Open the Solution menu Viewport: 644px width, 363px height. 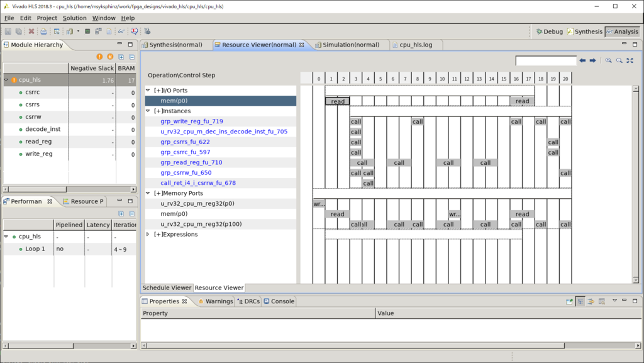tap(74, 18)
